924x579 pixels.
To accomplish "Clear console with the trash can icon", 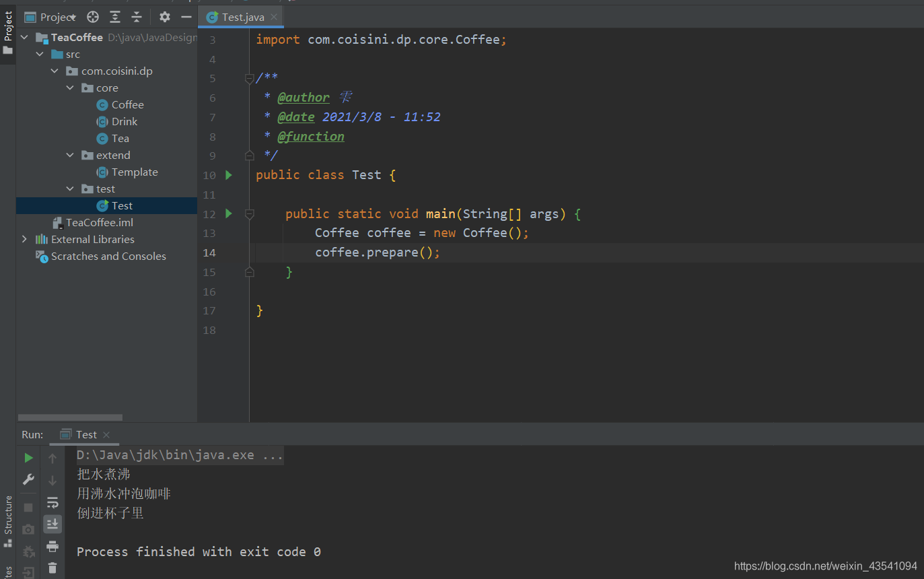I will (x=52, y=568).
